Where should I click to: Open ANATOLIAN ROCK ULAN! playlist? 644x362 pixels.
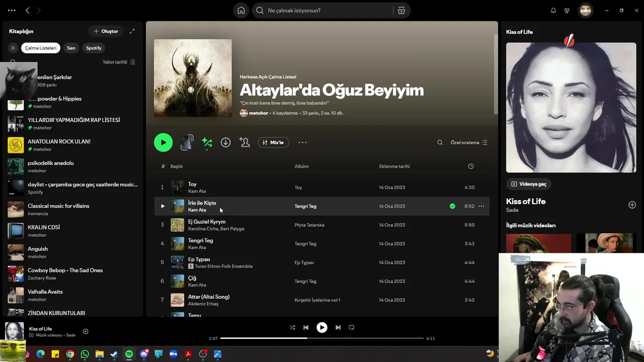[73, 145]
